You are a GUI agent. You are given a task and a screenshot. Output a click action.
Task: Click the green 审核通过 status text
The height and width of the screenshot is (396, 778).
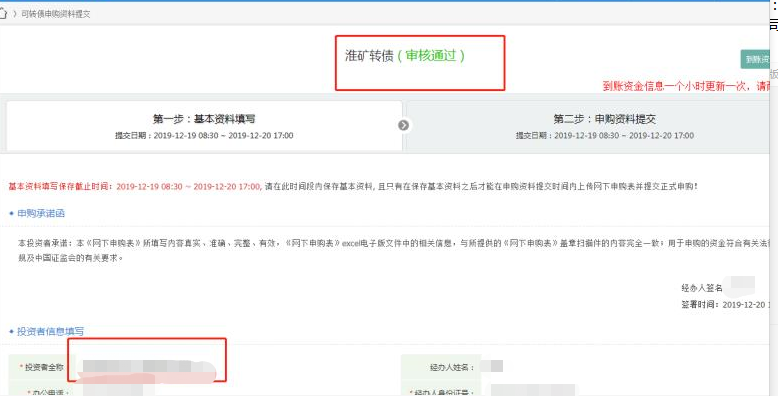tap(431, 56)
